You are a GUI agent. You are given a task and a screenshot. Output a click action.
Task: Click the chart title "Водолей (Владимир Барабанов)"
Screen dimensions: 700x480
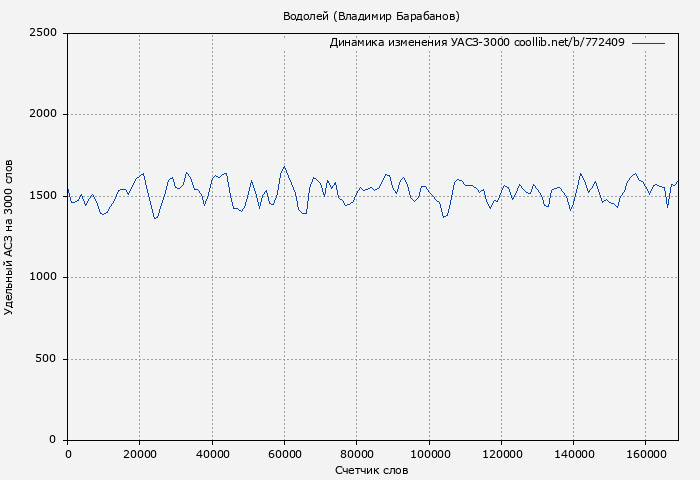coord(371,16)
